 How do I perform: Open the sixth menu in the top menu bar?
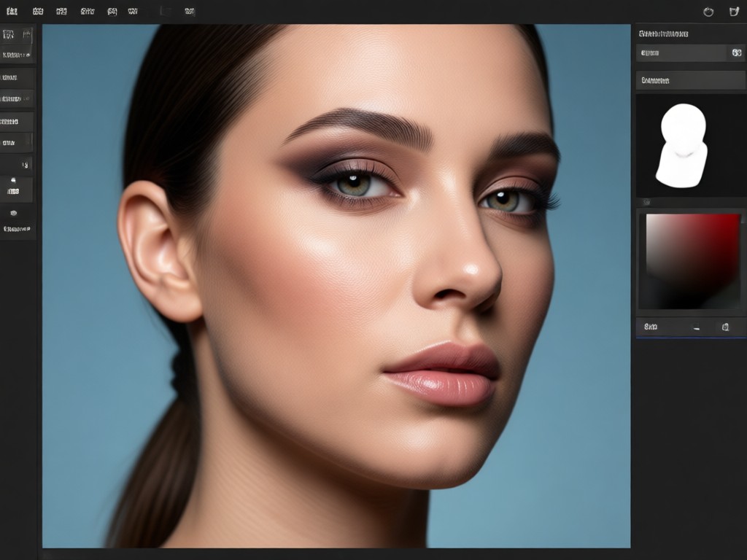(x=133, y=12)
